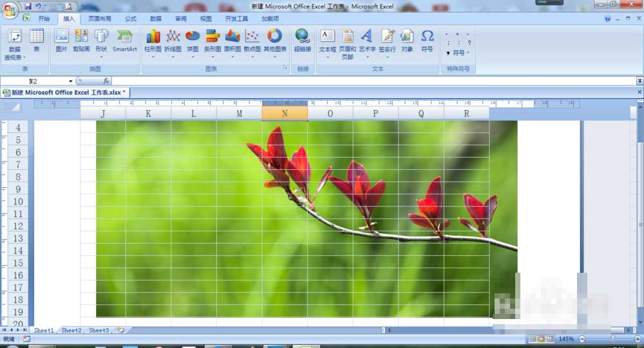
Task: Switch to Sheet3 worksheet tab
Action: click(x=99, y=330)
